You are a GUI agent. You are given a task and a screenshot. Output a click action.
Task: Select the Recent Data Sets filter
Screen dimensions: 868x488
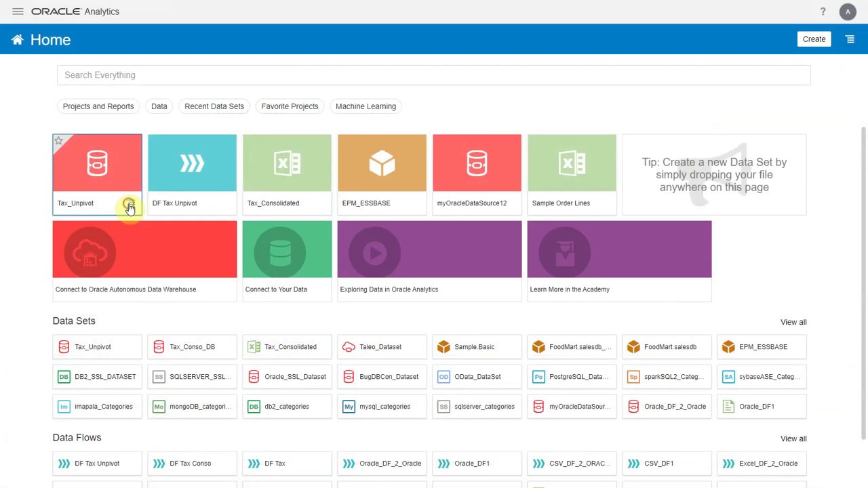click(214, 106)
